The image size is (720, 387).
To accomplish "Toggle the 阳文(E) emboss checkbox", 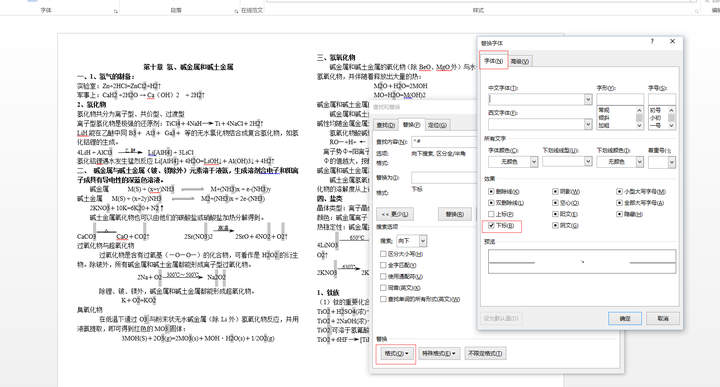I will tap(555, 214).
